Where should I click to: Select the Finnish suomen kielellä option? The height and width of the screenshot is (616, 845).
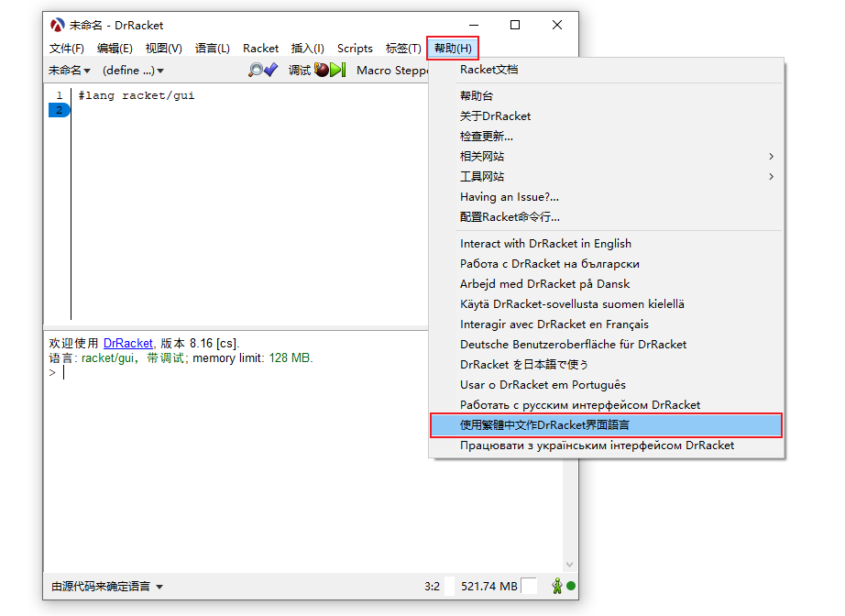[607, 304]
